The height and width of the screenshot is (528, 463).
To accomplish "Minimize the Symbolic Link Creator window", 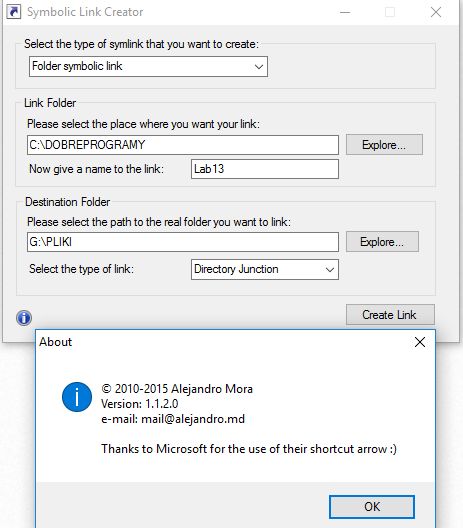I will pos(345,12).
